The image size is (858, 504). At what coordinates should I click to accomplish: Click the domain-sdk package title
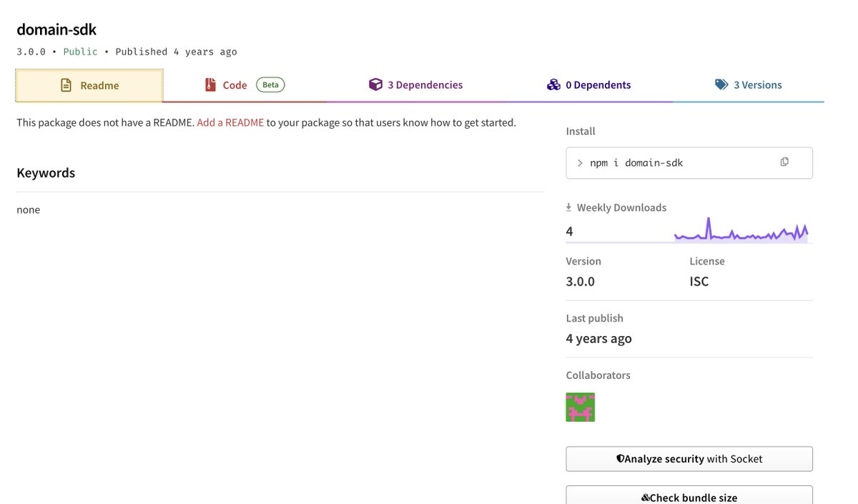coord(56,30)
